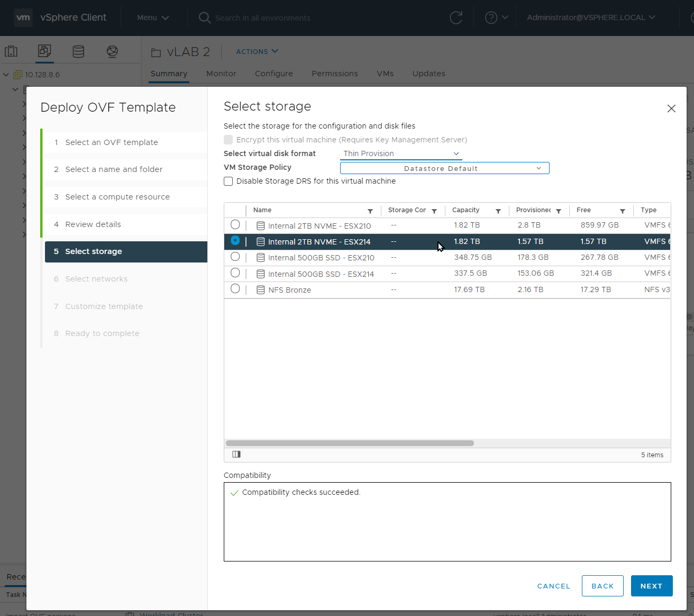The width and height of the screenshot is (694, 616).
Task: Filter the Capacity column
Action: (498, 211)
